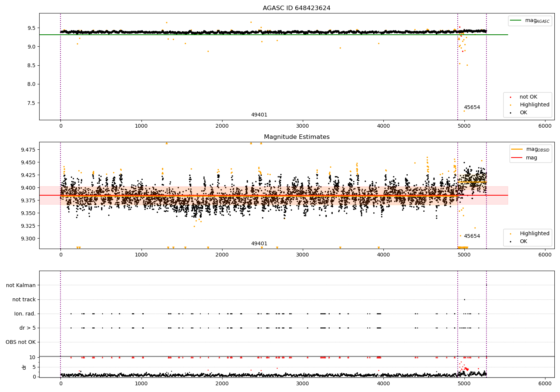Viewport: 560px width, 392px height.
Task: Select 'Highlighted' legend entry in top plot
Action: click(535, 105)
